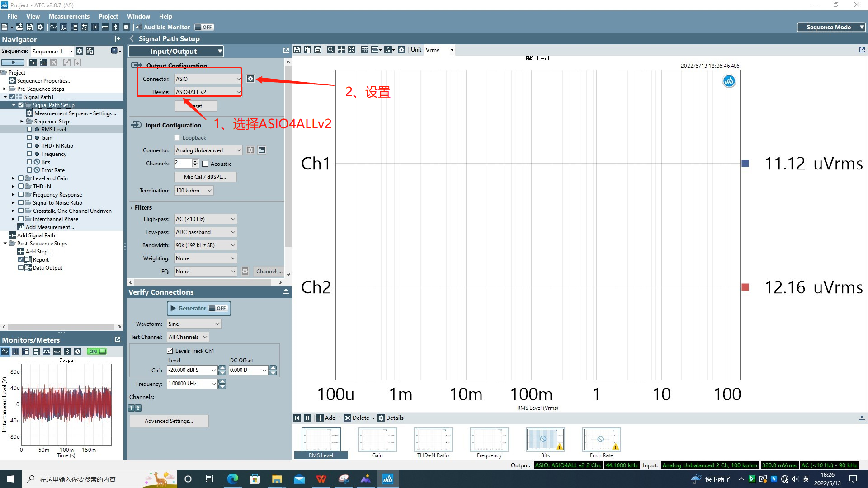The width and height of the screenshot is (868, 488).
Task: Toggle the Audible Monitor OFF switch
Action: pyautogui.click(x=203, y=27)
